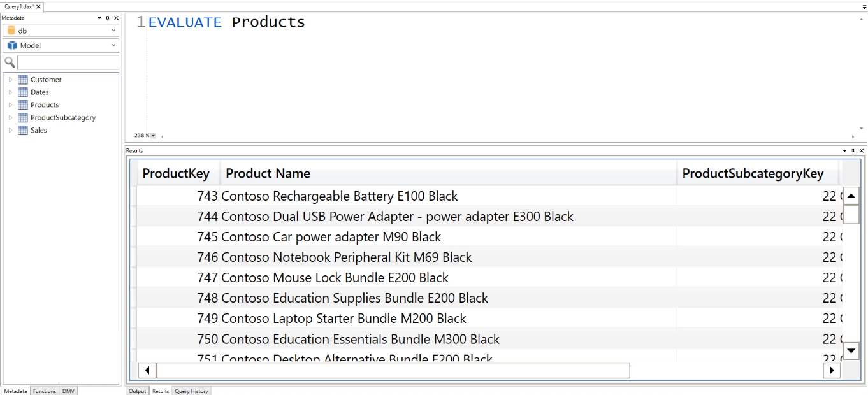Click the results grid scroll up button
This screenshot has height=395, width=868.
851,196
